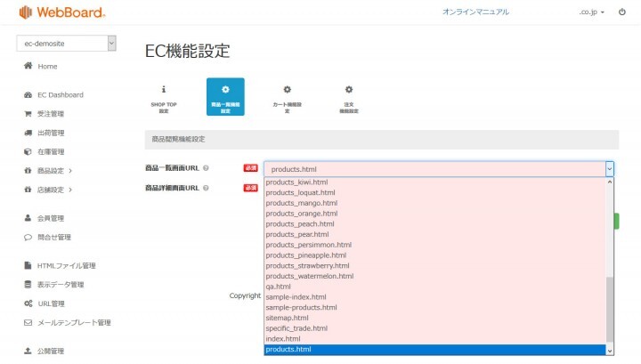Image resolution: width=641 pixels, height=364 pixels.
Task: Open 在庫管理 in sidebar
Action: pos(51,151)
